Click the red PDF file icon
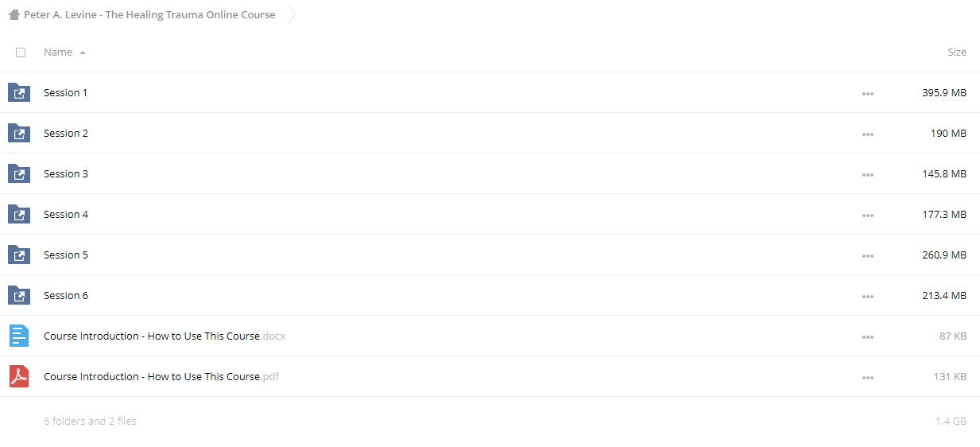980x447 pixels. [18, 376]
